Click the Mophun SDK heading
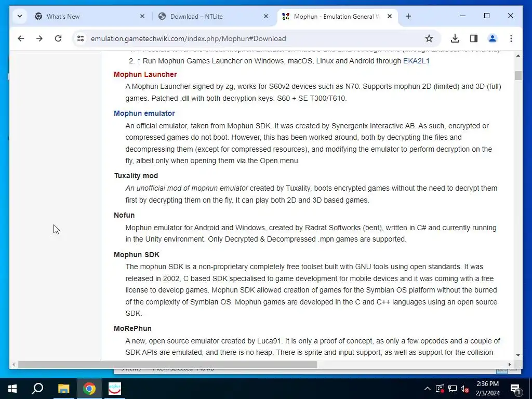 (x=137, y=255)
